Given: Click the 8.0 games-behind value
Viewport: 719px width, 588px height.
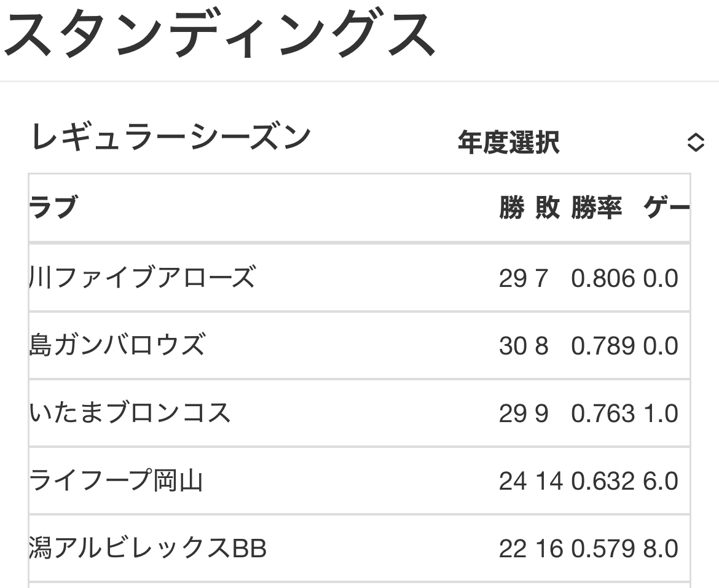Looking at the screenshot, I should coord(661,549).
